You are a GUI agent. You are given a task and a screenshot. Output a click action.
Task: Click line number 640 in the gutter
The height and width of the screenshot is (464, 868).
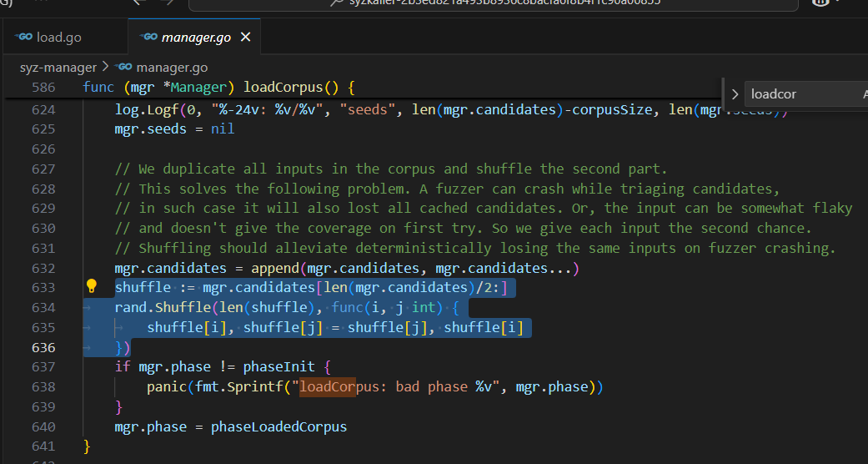[43, 426]
